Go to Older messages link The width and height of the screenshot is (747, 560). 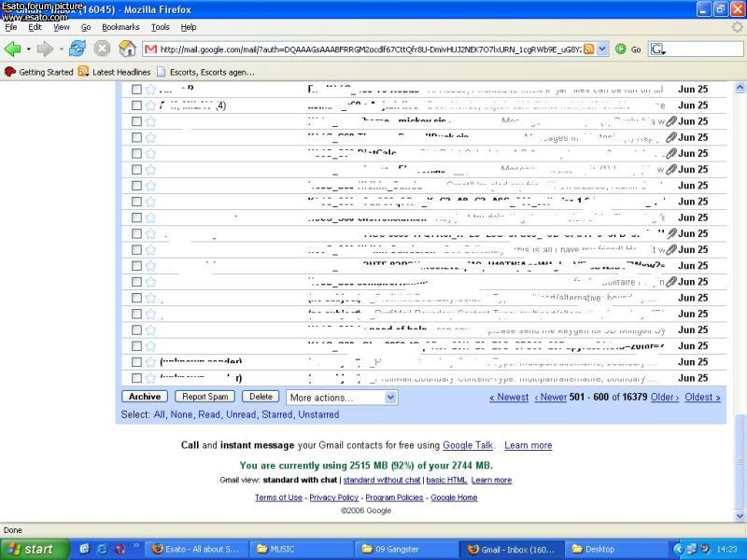click(x=664, y=398)
